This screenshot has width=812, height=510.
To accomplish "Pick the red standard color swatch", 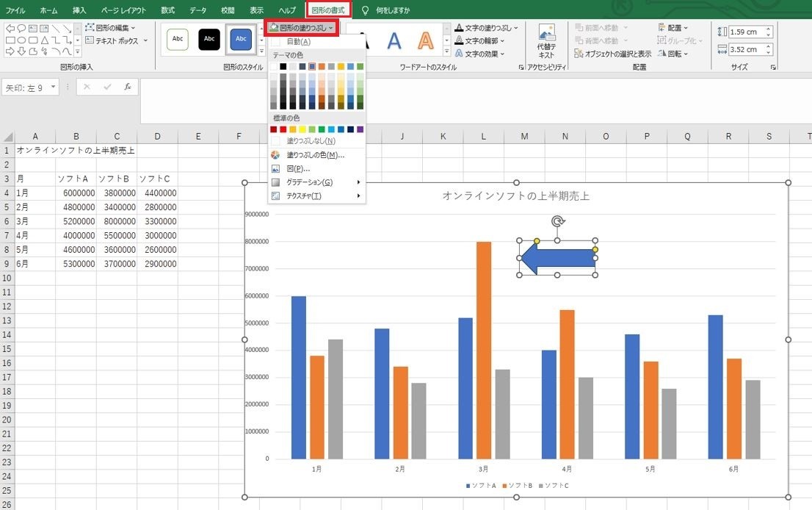I will coord(283,129).
